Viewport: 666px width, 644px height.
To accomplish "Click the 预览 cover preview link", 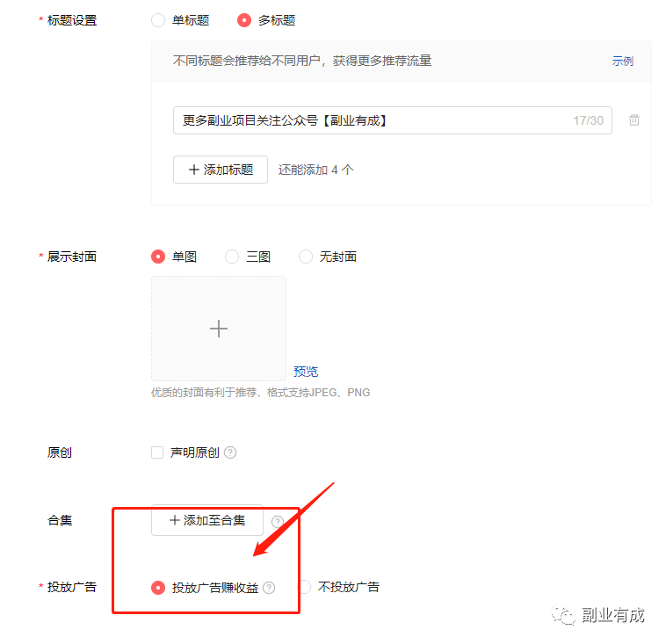I will [306, 372].
